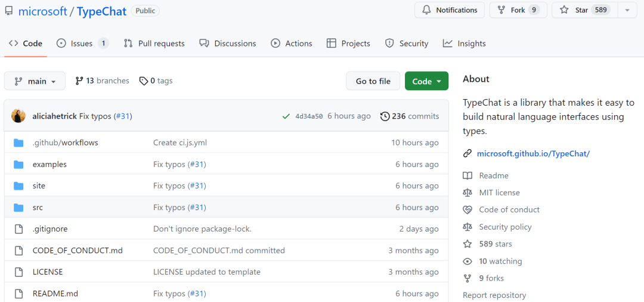Open the green Code dropdown
This screenshot has height=302, width=644.
[x=427, y=81]
